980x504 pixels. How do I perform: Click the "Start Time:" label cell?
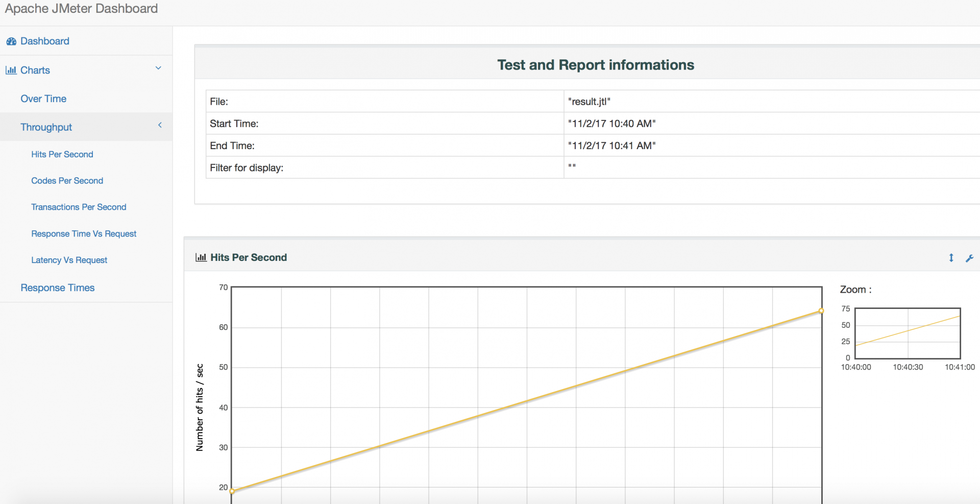pos(385,124)
